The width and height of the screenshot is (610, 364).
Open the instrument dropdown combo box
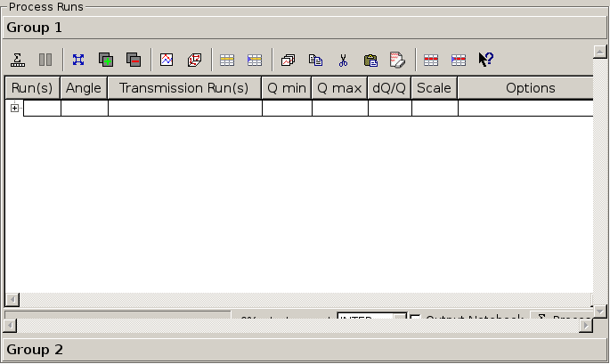pyautogui.click(x=371, y=318)
